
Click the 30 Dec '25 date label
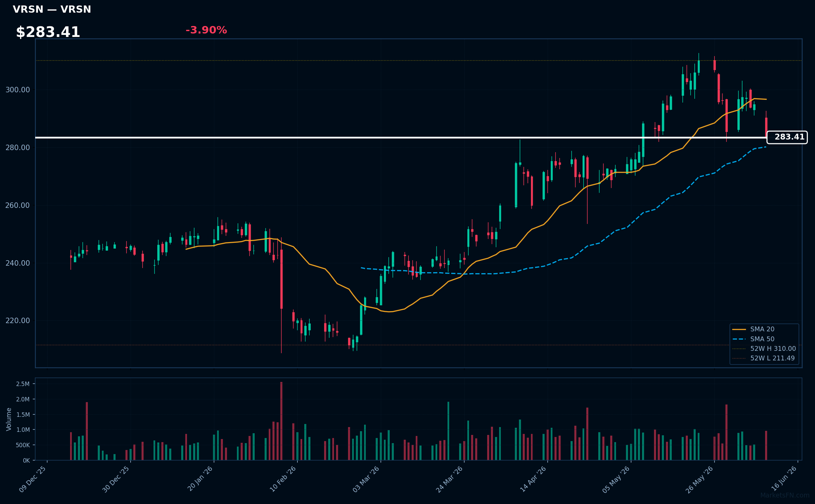coord(116,479)
